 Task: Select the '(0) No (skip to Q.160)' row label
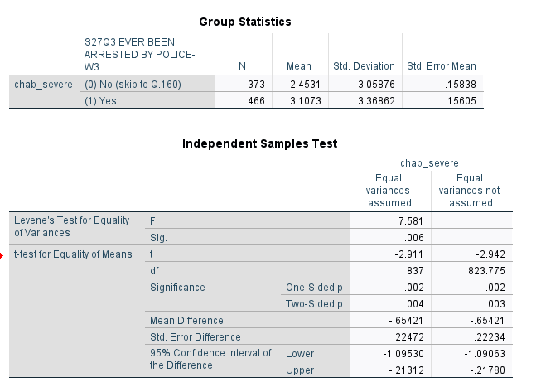(x=133, y=85)
